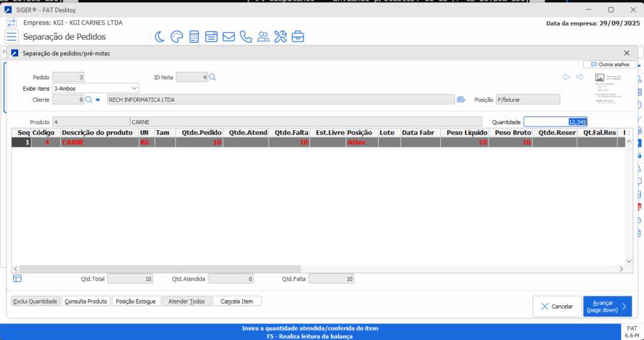The height and width of the screenshot is (340, 644).
Task: Click the Ativo cell in the CARNE row
Action: [x=362, y=142]
